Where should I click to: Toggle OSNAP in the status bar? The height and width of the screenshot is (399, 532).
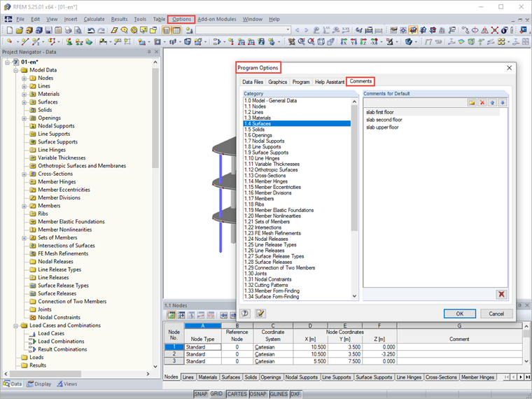[258, 394]
